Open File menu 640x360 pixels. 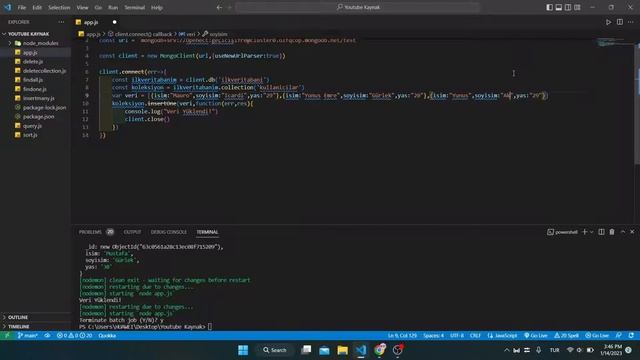tap(22, 7)
